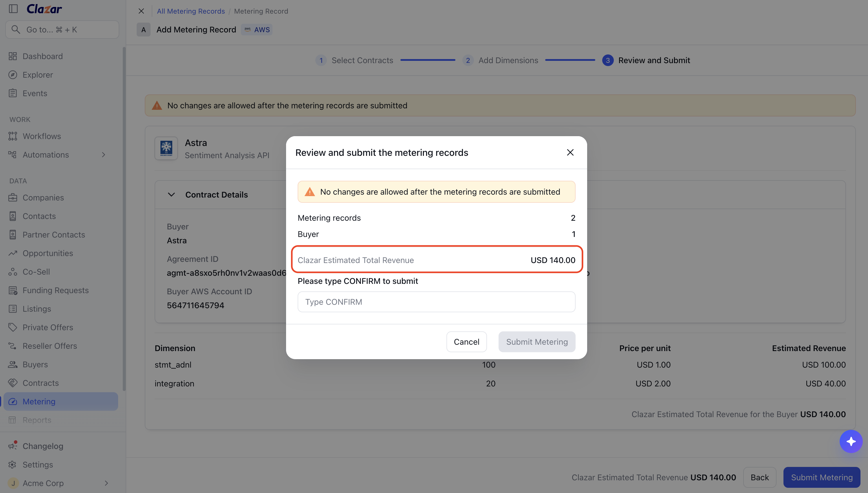Click the Back button in footer
The height and width of the screenshot is (493, 868).
[x=760, y=477]
